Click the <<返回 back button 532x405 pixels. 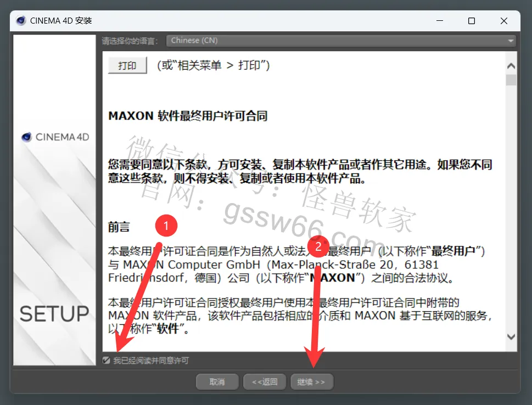click(265, 382)
